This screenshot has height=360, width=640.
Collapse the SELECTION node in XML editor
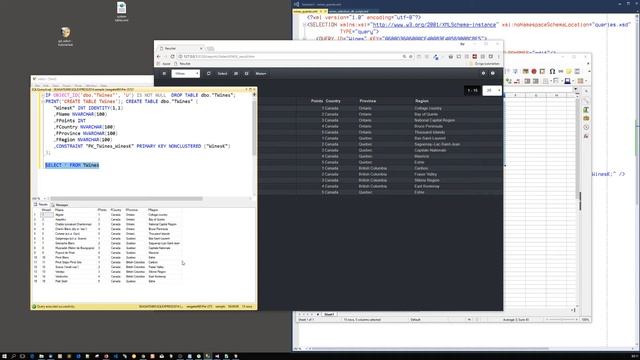304,25
